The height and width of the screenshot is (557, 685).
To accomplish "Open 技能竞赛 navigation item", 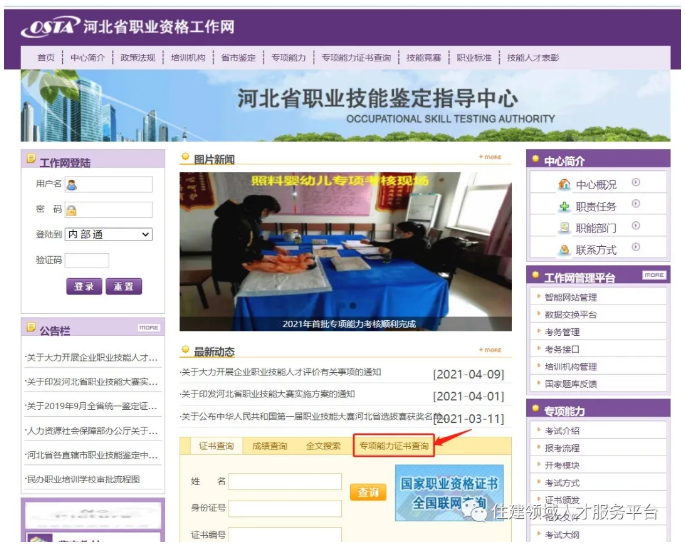I will tap(424, 58).
